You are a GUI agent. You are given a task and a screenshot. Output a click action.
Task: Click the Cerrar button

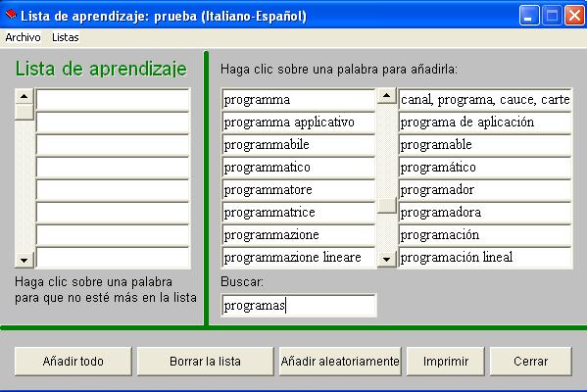pyautogui.click(x=531, y=362)
